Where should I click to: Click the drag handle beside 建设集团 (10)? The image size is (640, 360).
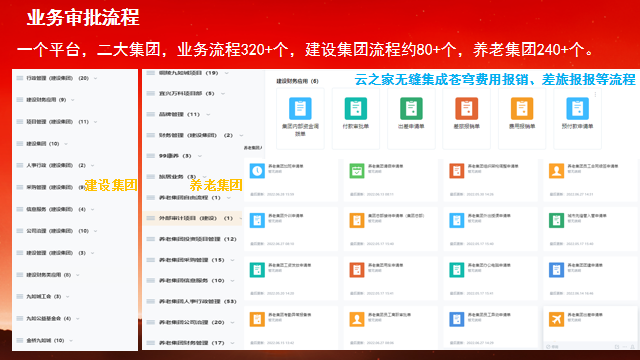coord(20,143)
